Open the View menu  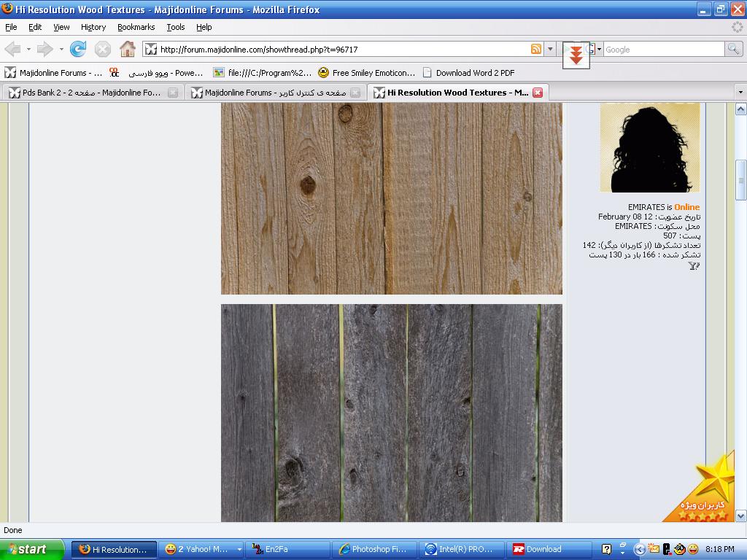[x=61, y=27]
